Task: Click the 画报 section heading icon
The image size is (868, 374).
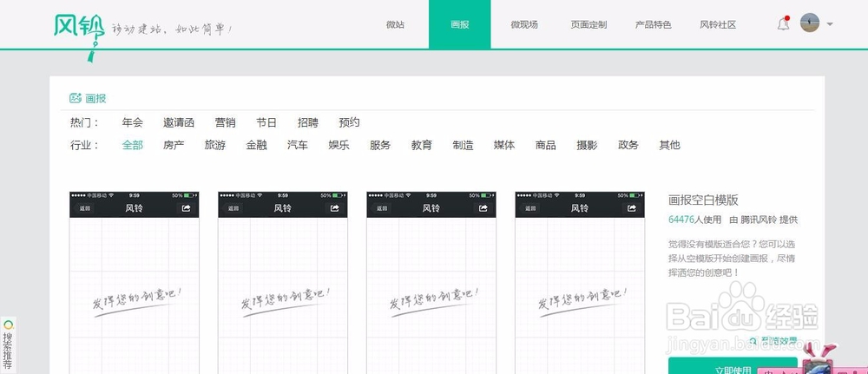Action: 76,98
